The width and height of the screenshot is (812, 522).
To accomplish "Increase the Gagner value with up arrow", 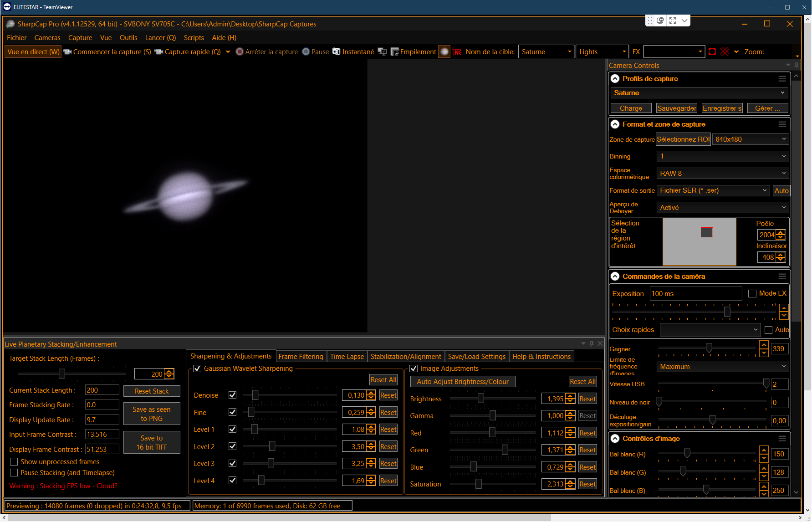I will [764, 345].
